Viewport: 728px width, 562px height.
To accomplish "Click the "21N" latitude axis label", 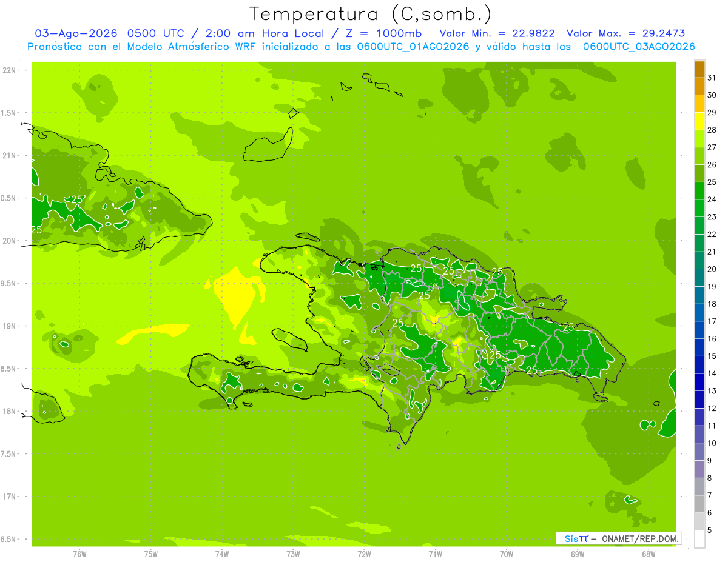I will pyautogui.click(x=10, y=156).
